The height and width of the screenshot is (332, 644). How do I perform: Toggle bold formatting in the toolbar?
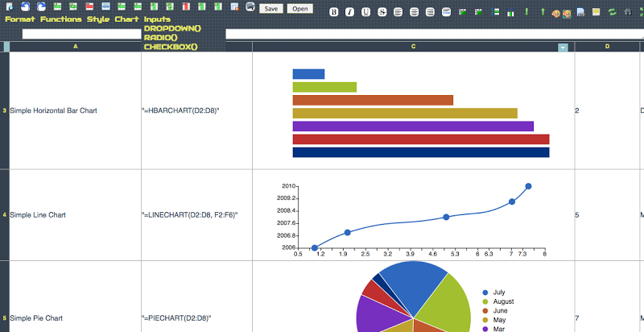pyautogui.click(x=334, y=12)
